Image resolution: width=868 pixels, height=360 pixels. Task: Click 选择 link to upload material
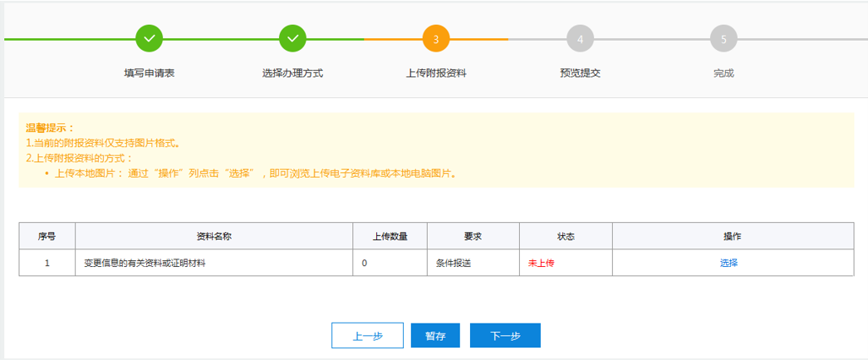[728, 263]
